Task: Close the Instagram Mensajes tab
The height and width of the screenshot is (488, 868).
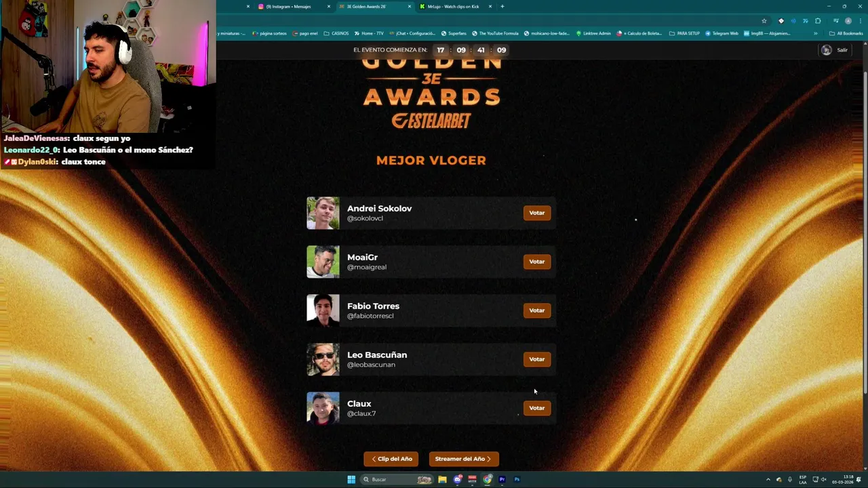Action: coord(329,7)
